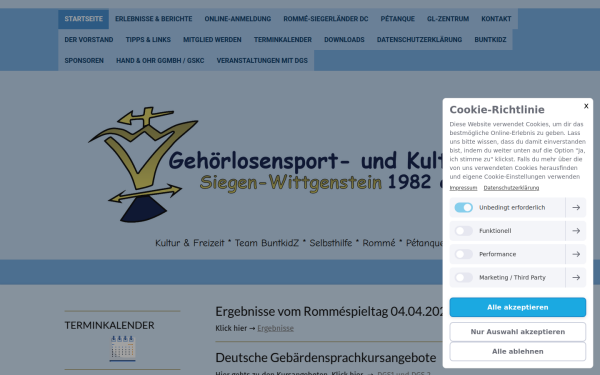Screen dimensions: 600x375
Task: Click the club crest logo in the header
Action: click(144, 165)
